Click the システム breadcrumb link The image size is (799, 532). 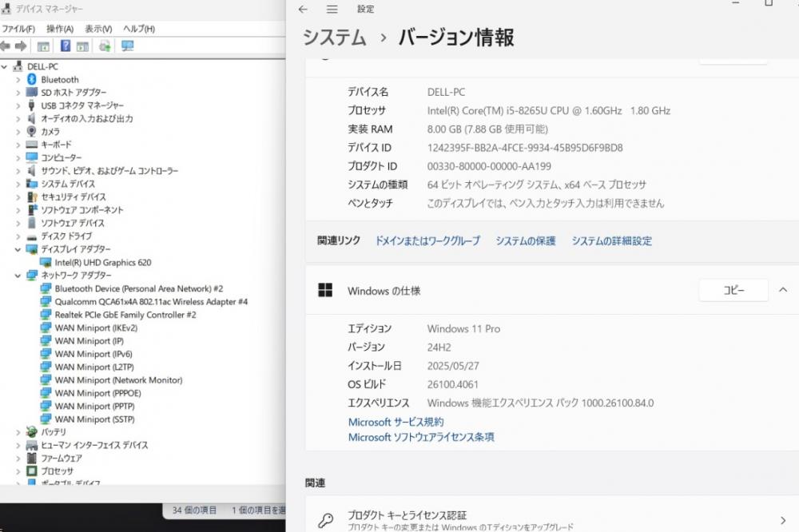click(x=334, y=38)
